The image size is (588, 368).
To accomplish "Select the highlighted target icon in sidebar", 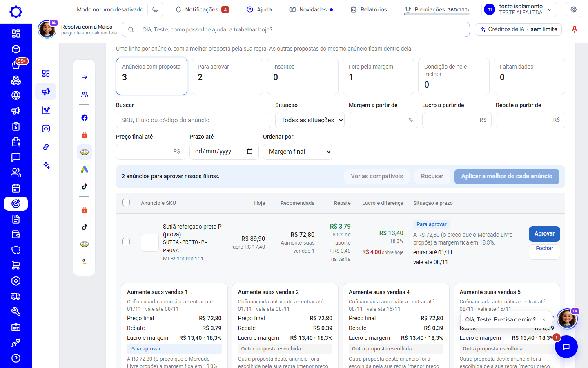I will (16, 204).
